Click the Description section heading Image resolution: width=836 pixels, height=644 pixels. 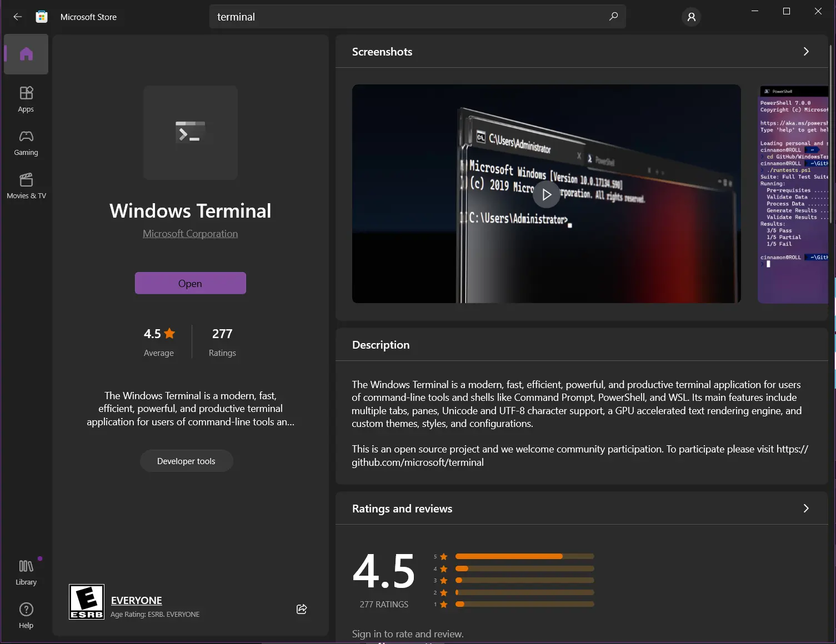tap(381, 345)
